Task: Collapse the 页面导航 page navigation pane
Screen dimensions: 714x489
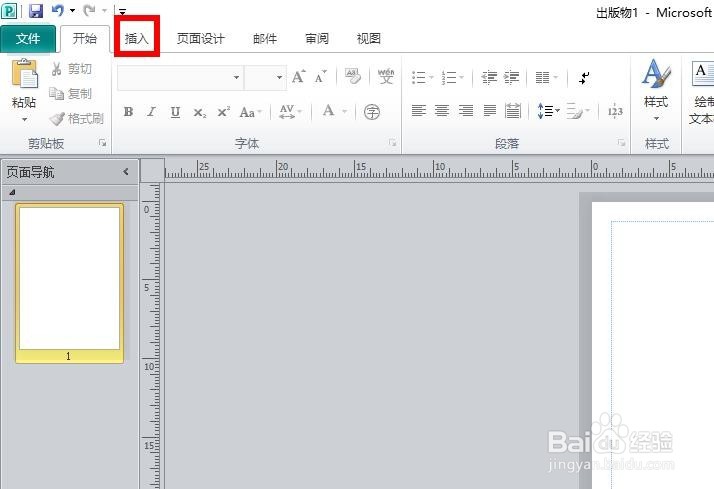Action: point(126,172)
